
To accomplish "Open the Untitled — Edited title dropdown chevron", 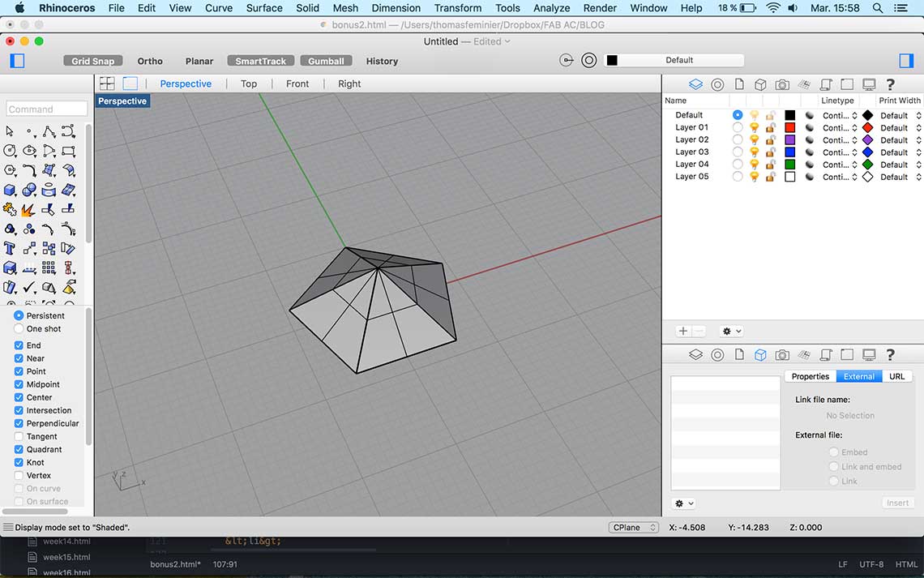I will (507, 41).
